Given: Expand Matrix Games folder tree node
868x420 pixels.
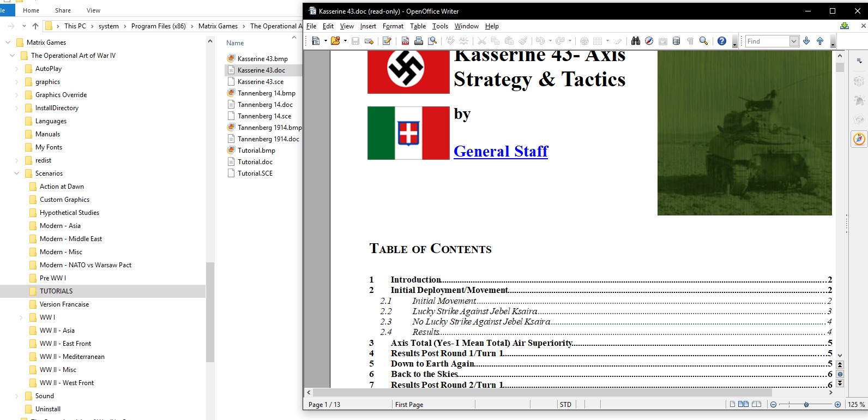Looking at the screenshot, I should (8, 43).
